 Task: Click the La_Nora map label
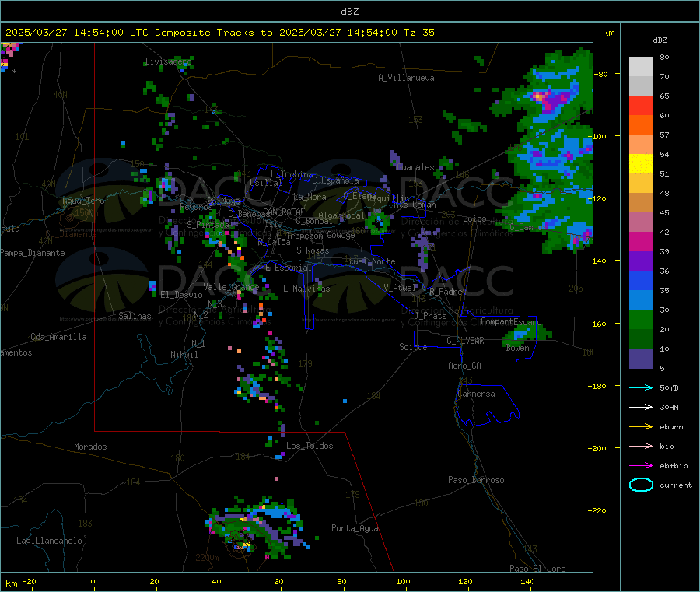click(310, 197)
